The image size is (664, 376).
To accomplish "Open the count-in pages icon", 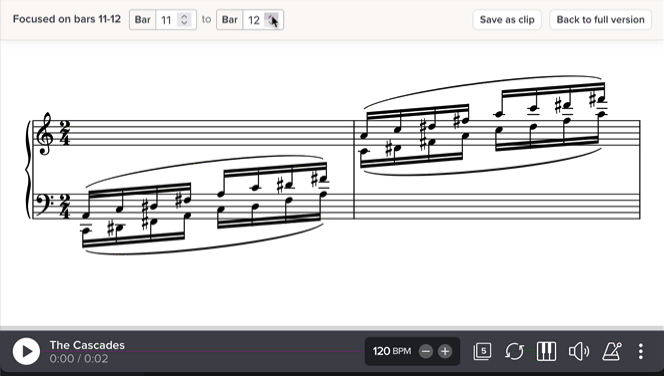I will 482,351.
